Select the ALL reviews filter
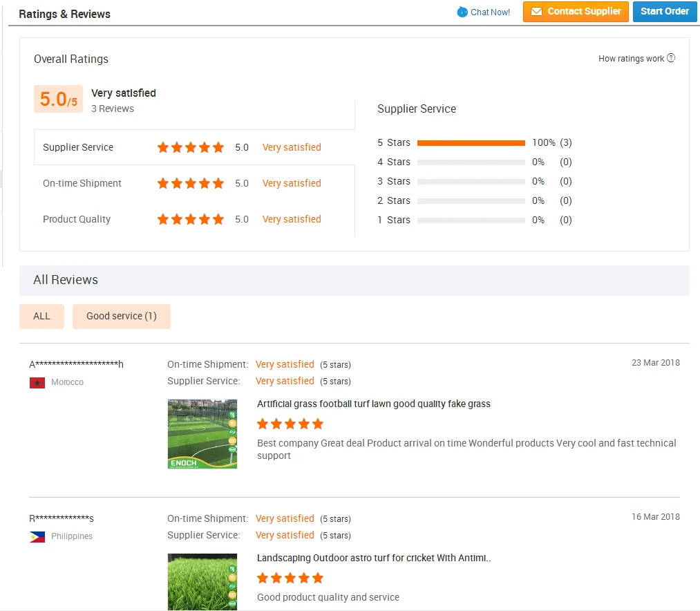Viewport: 700px width, 611px height. pos(41,316)
